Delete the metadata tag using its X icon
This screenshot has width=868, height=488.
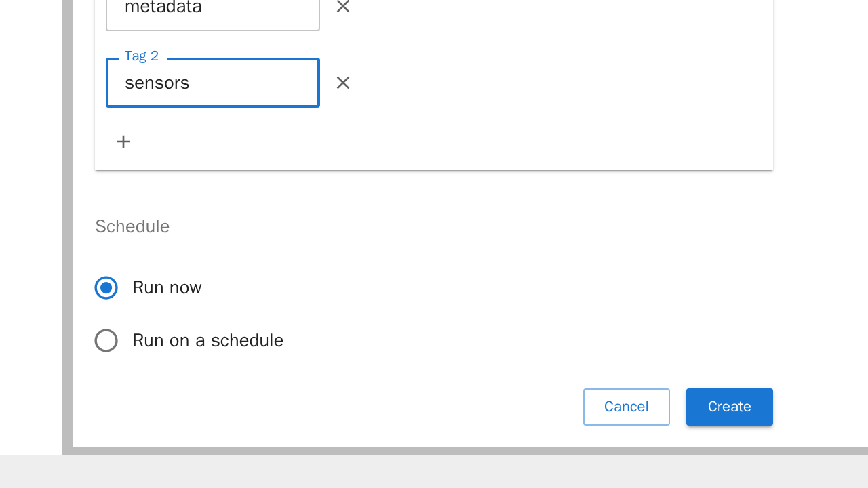click(343, 7)
